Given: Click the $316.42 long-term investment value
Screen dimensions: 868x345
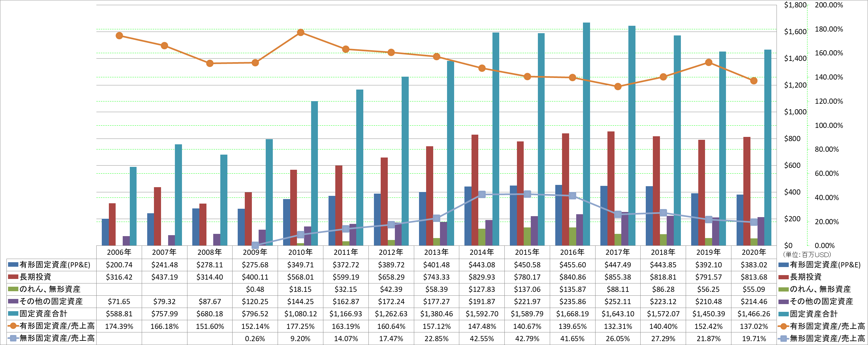Looking at the screenshot, I should 119,277.
